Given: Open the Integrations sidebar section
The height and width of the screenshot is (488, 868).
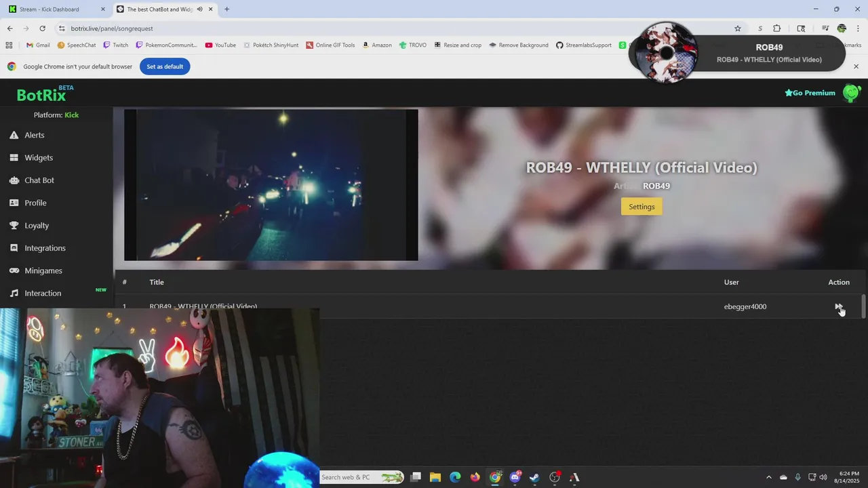Looking at the screenshot, I should pyautogui.click(x=45, y=248).
